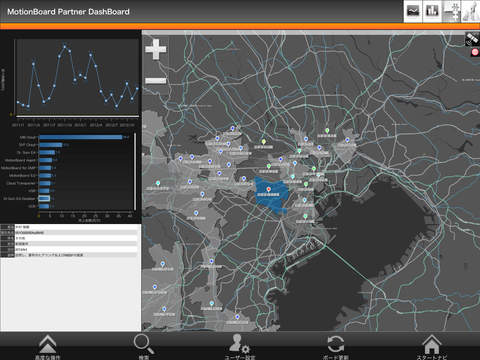Toggle the red record indicator on map
Screen dimensions: 480x360
[475, 52]
